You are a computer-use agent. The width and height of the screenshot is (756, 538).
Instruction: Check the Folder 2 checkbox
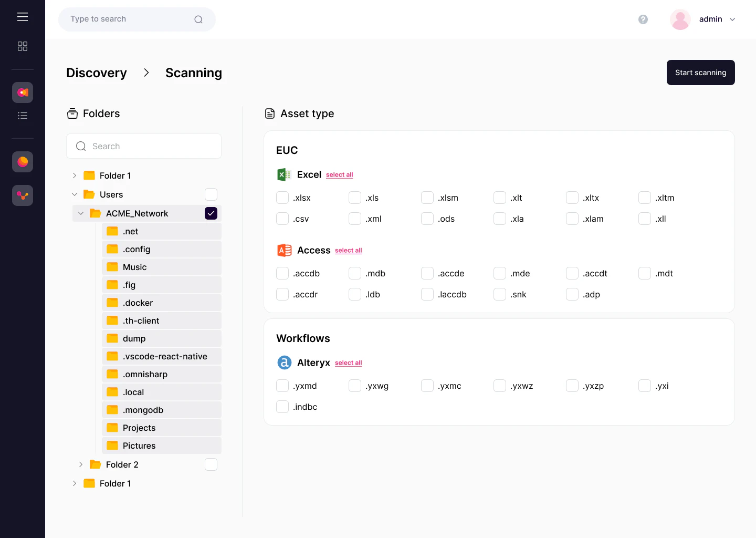211,464
